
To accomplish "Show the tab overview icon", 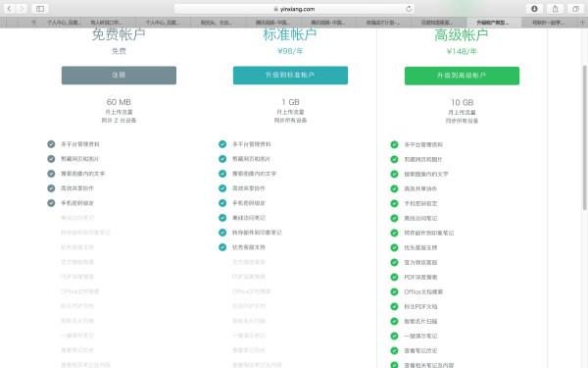I will (576, 9).
